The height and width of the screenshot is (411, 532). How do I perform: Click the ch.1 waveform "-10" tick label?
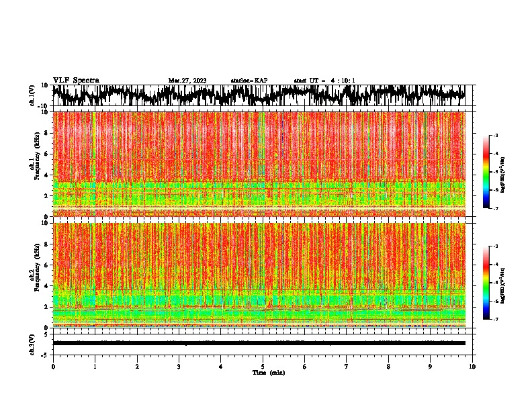coord(44,106)
